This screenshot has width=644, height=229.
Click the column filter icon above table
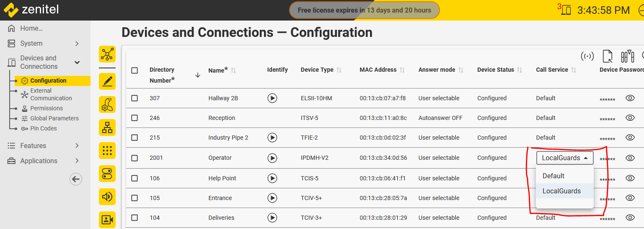click(x=627, y=56)
